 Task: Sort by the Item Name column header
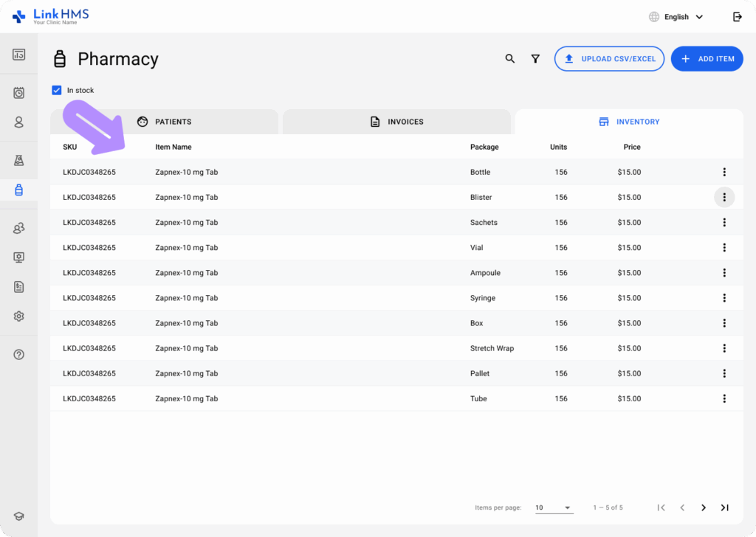point(173,147)
